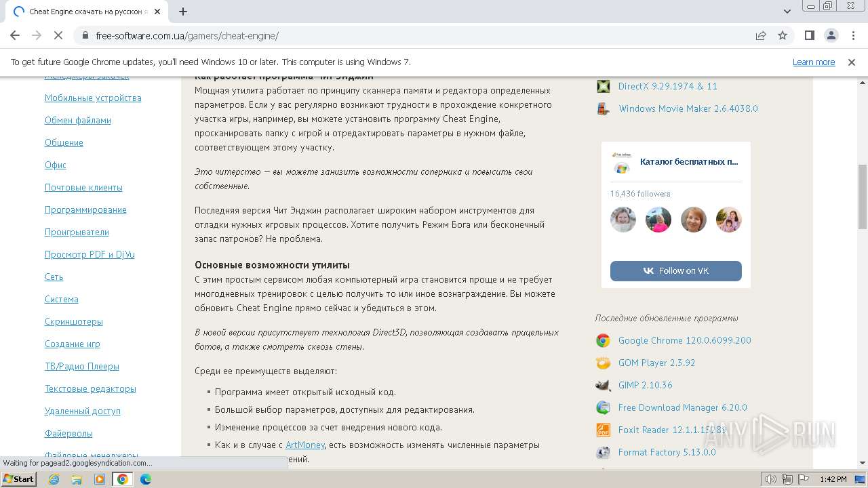Open Просмотр PDF и DjVu category

(x=90, y=254)
